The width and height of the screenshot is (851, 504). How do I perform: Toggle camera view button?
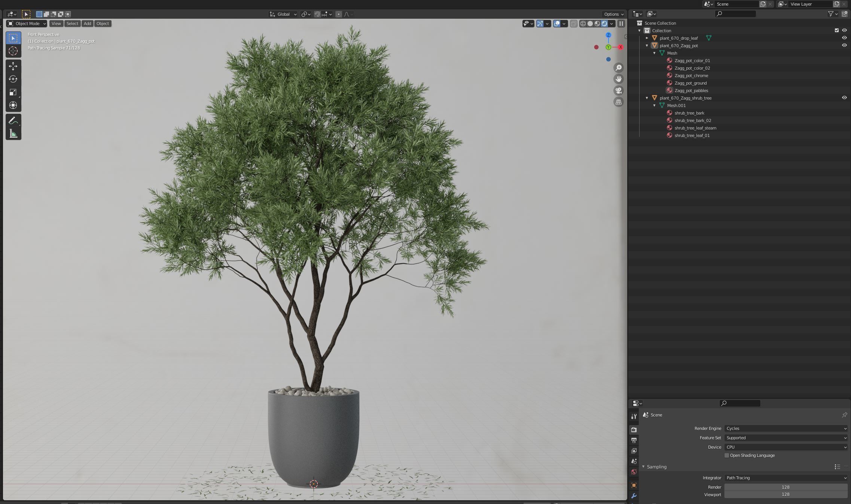tap(619, 91)
